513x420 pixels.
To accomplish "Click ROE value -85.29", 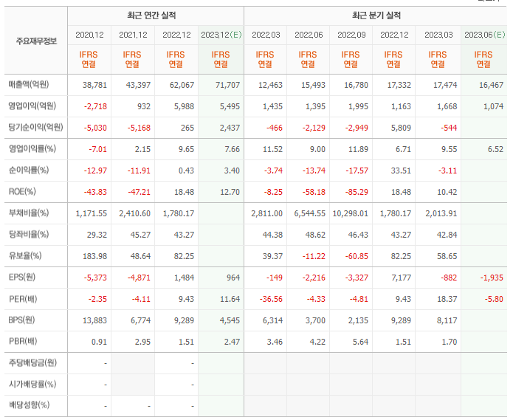I will pyautogui.click(x=357, y=192).
